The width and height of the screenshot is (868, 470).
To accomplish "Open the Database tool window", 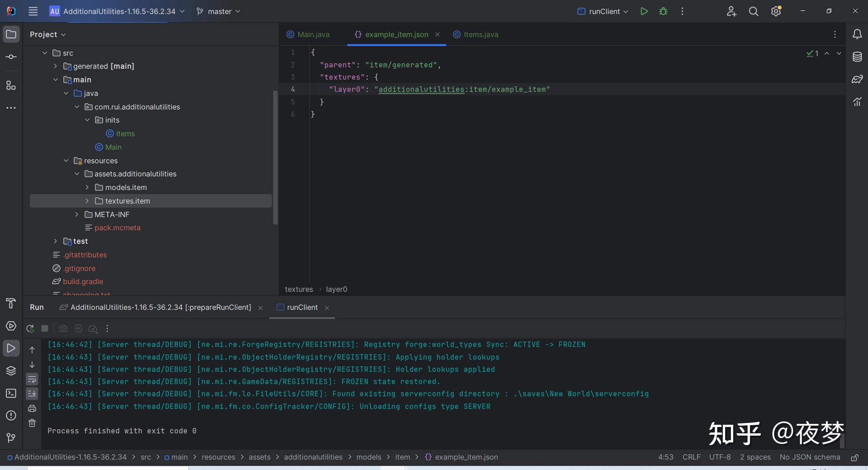I will coord(857,57).
